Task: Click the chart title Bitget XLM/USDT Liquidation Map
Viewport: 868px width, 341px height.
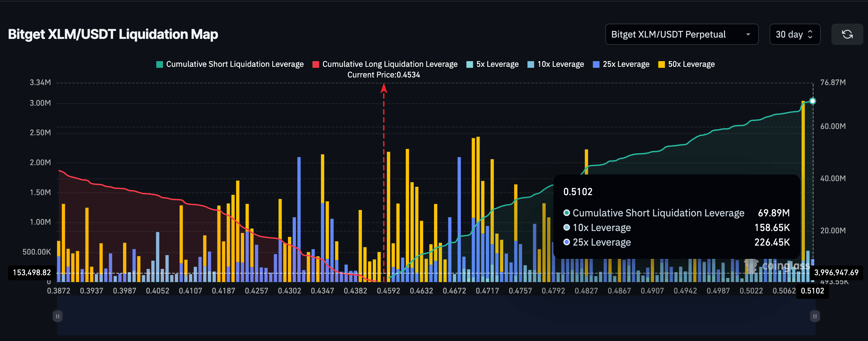Action: [x=113, y=34]
